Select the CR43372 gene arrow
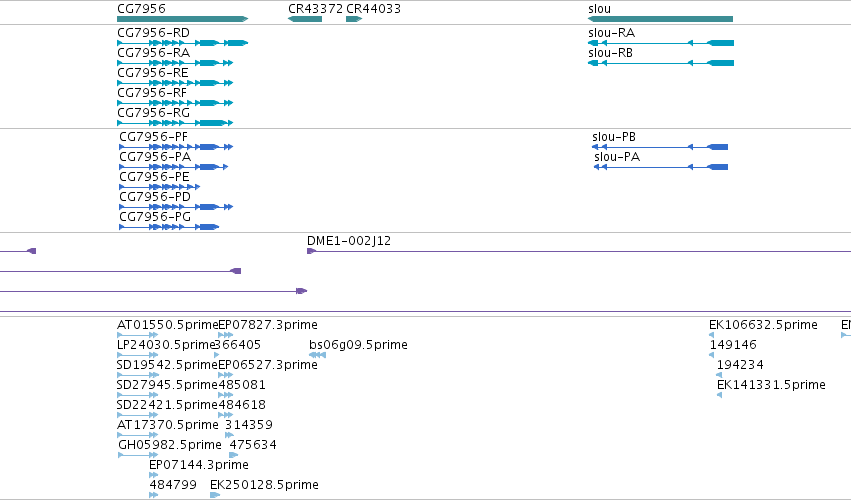 (x=304, y=19)
